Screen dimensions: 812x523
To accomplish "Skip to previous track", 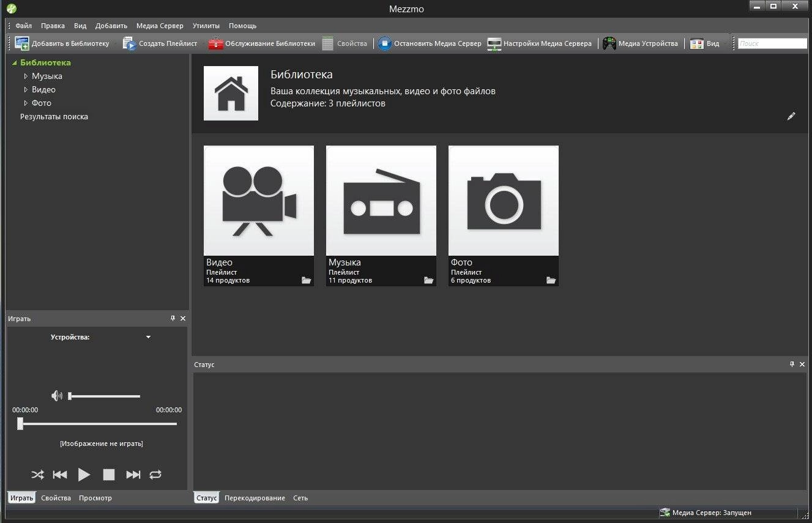I will click(60, 474).
